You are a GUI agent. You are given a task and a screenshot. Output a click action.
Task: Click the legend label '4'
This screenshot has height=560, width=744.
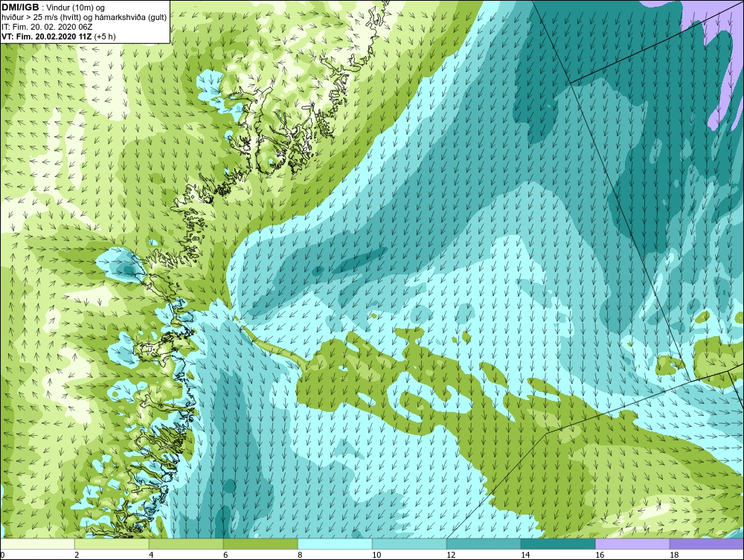[151, 555]
